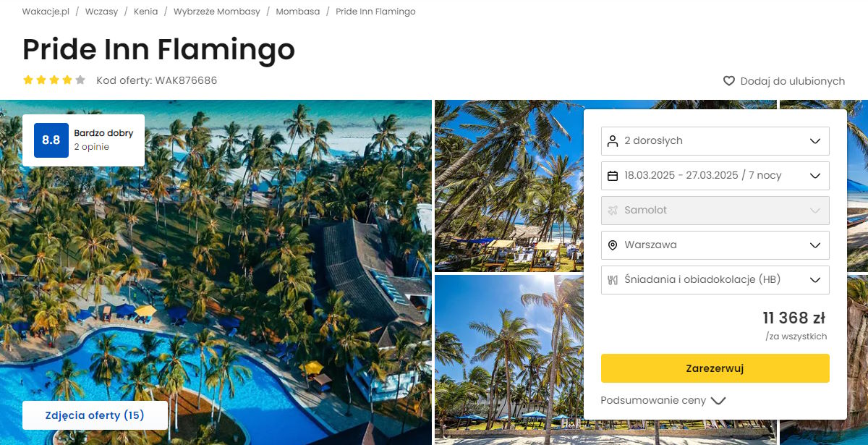Go to Kenia breadcrumb
Viewport: 868px width, 445px height.
coord(145,12)
